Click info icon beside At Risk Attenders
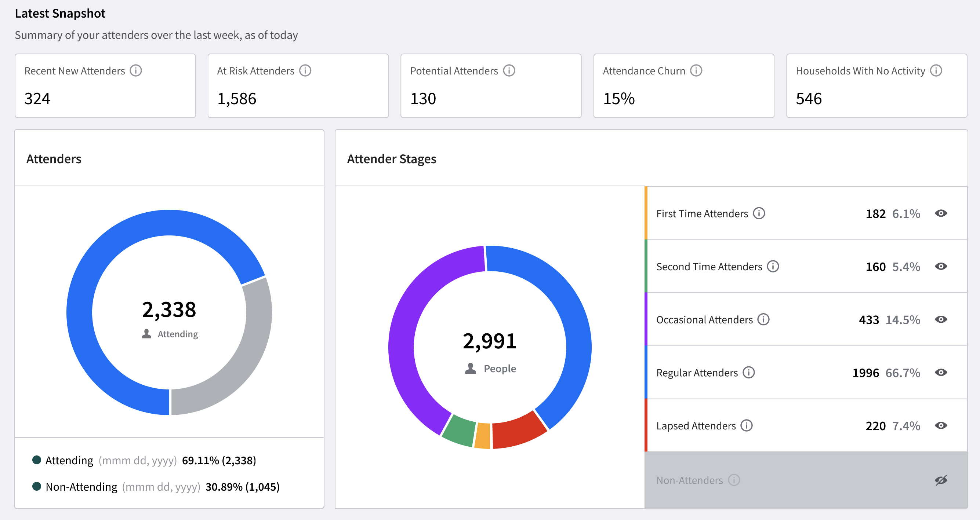 pos(305,71)
